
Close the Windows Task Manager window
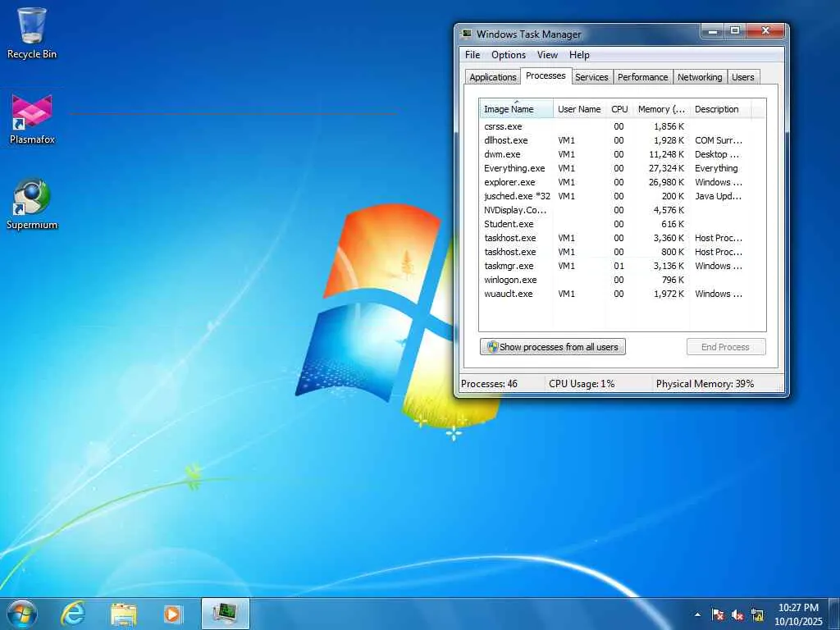[766, 31]
